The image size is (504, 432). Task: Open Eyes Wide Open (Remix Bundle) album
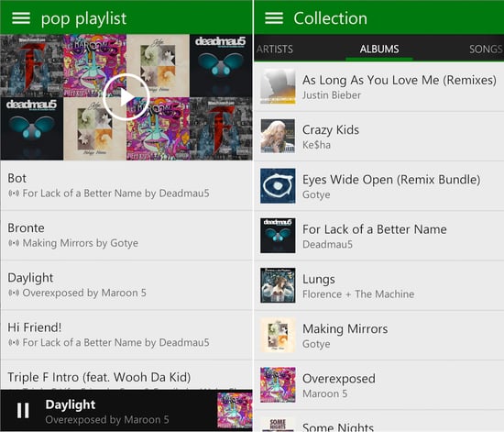tap(379, 186)
